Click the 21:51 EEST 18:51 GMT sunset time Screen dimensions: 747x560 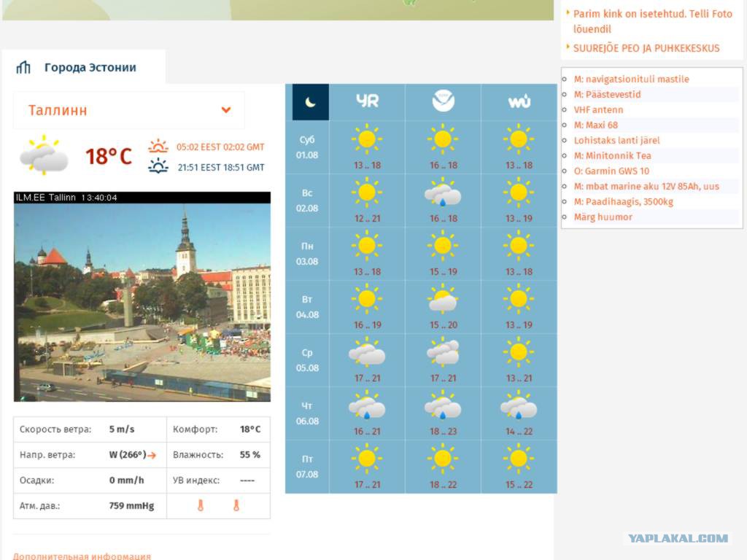click(x=220, y=167)
